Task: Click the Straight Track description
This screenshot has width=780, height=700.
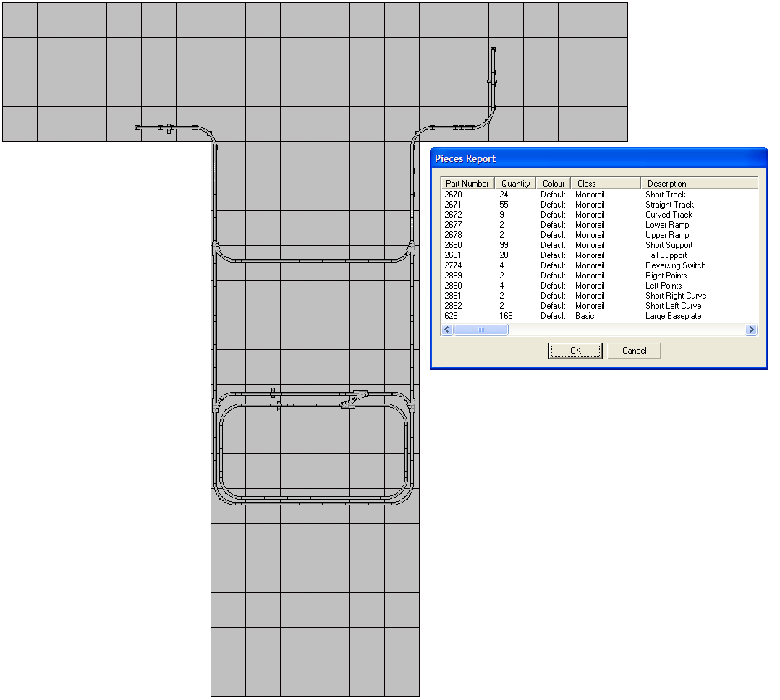Action: coord(669,205)
